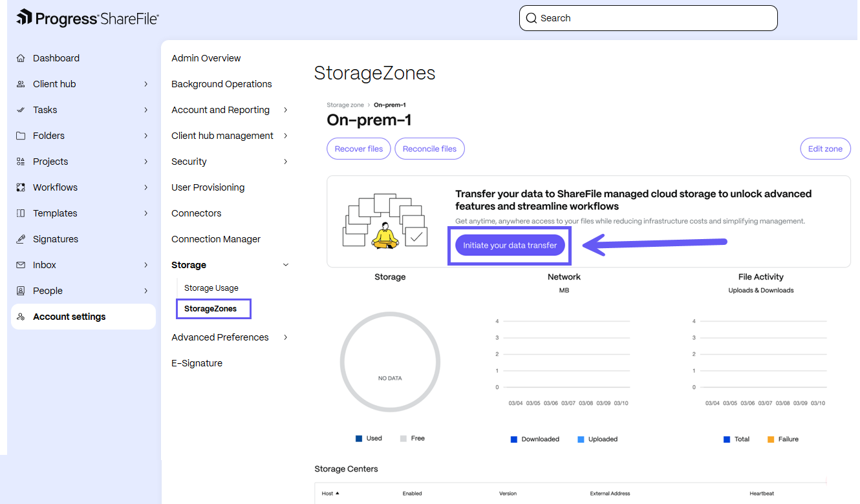Viewport: 860px width, 504px height.
Task: Click the Enabled column header
Action: (x=412, y=494)
